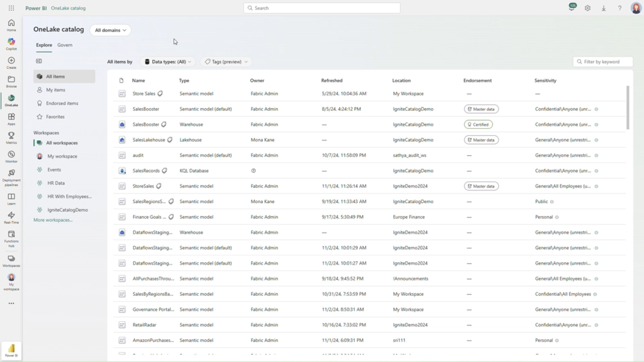Show more options ellipsis in left rail
The height and width of the screenshot is (362, 644).
(11, 304)
